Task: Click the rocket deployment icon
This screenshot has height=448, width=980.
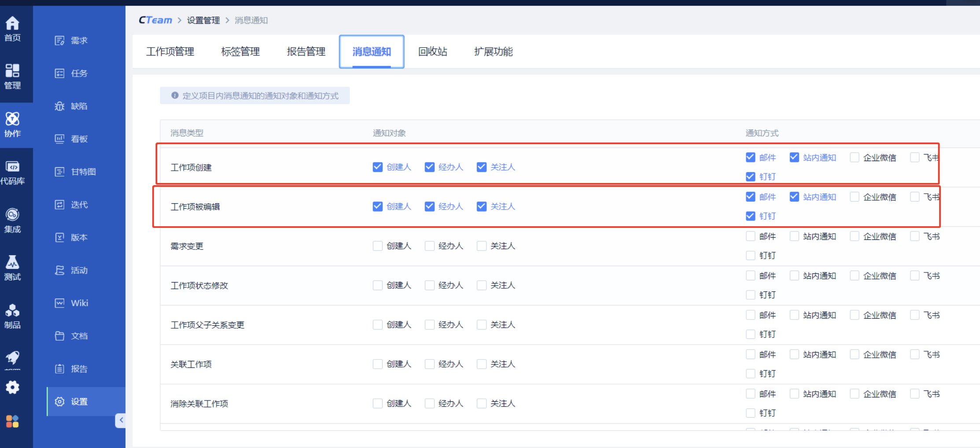Action: point(12,358)
